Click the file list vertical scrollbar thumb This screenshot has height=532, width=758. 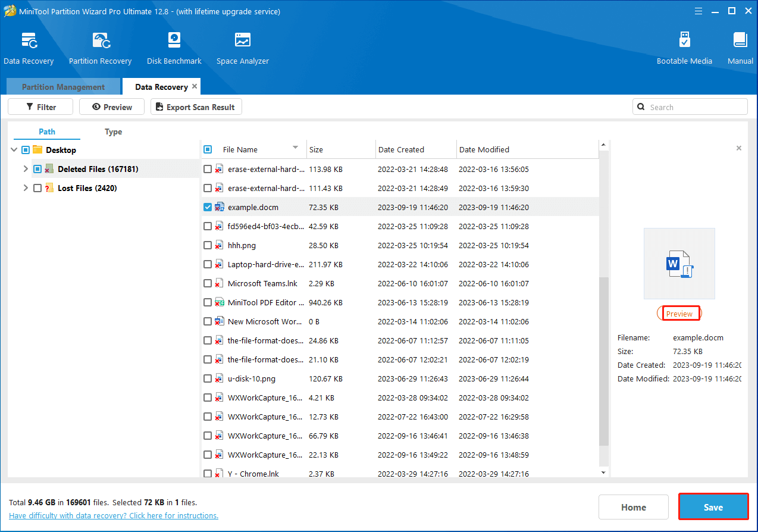(604, 361)
